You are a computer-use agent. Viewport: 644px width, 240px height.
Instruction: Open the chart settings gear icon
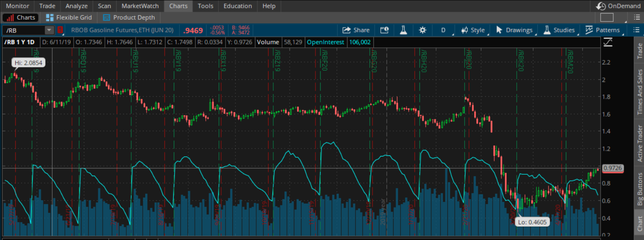(422, 30)
